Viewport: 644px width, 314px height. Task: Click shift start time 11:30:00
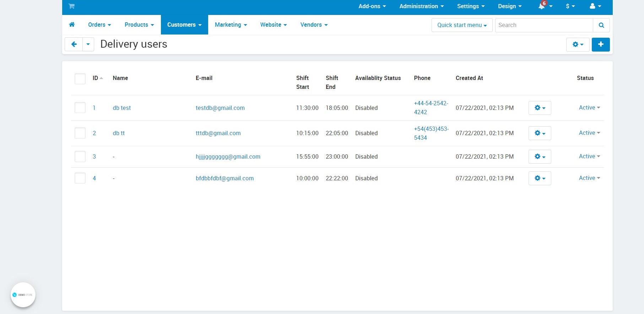click(x=307, y=108)
